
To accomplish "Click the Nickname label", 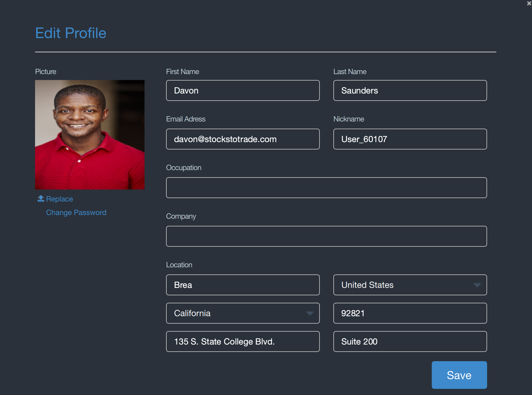I will tap(349, 119).
